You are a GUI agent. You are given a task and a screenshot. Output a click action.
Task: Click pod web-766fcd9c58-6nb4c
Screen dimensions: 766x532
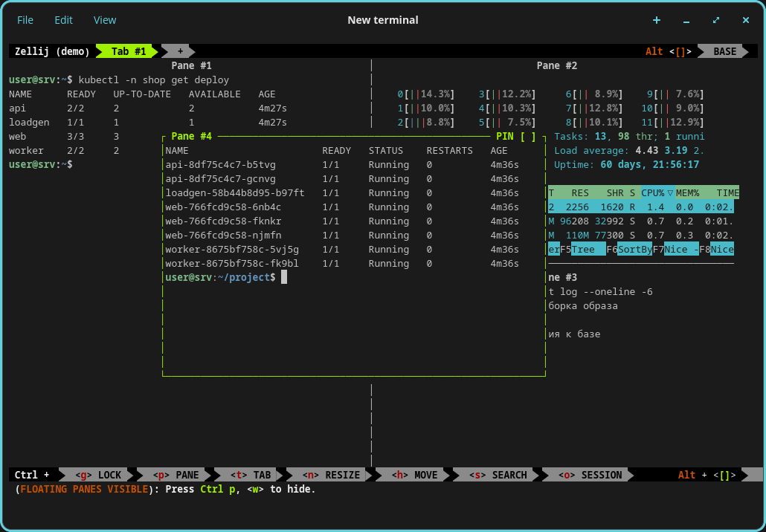[x=223, y=207]
